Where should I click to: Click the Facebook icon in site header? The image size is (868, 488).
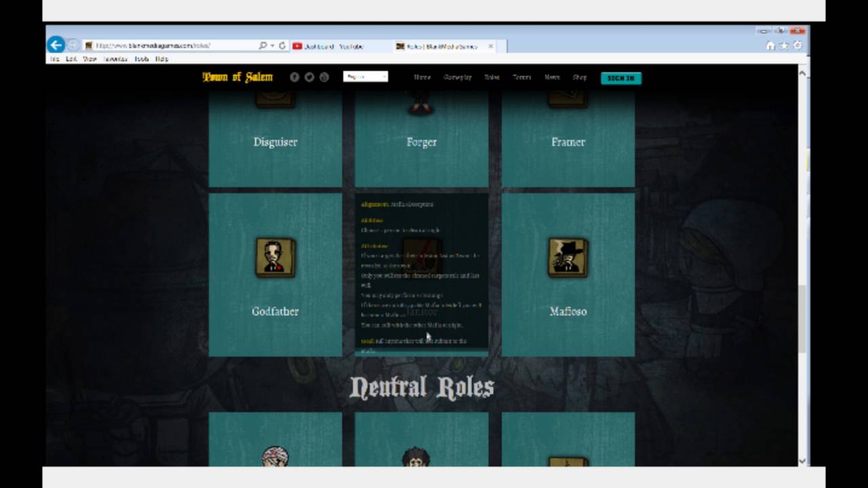point(294,77)
